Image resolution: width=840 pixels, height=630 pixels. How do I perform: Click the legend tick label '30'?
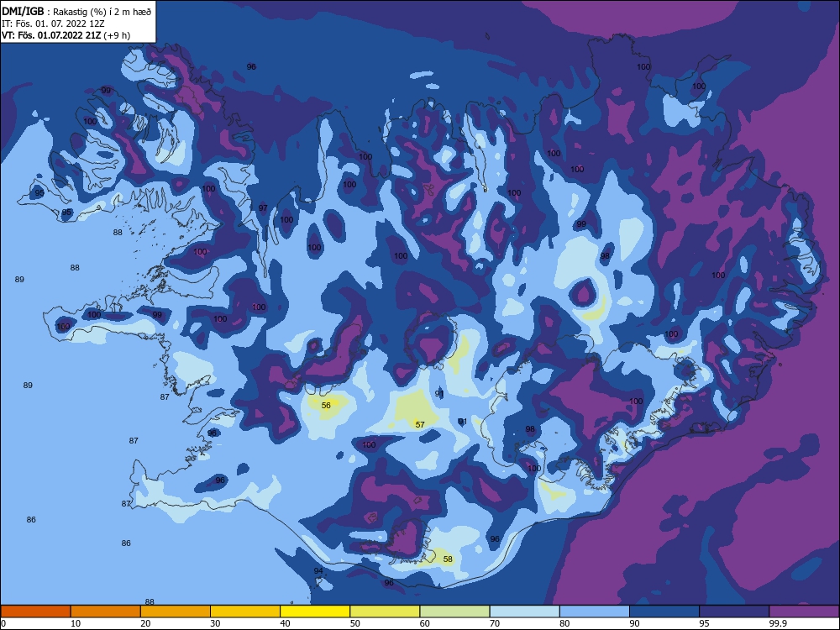215,623
